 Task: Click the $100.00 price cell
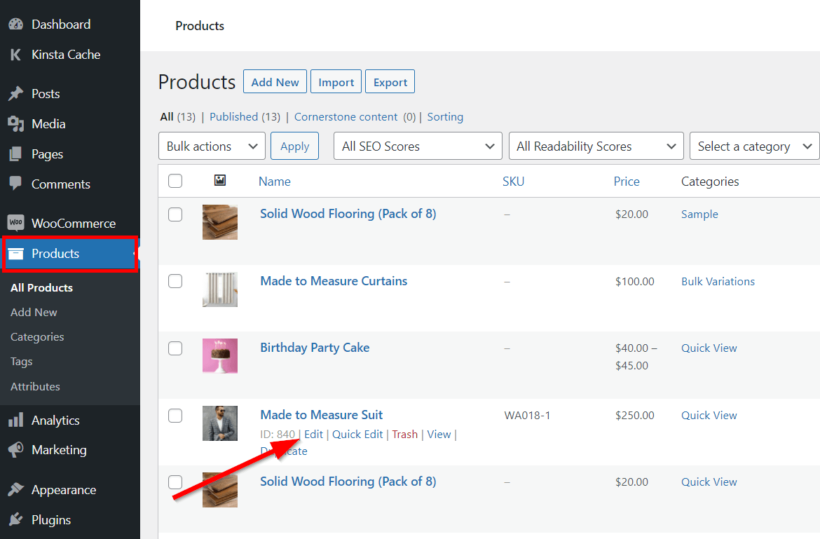coord(634,281)
